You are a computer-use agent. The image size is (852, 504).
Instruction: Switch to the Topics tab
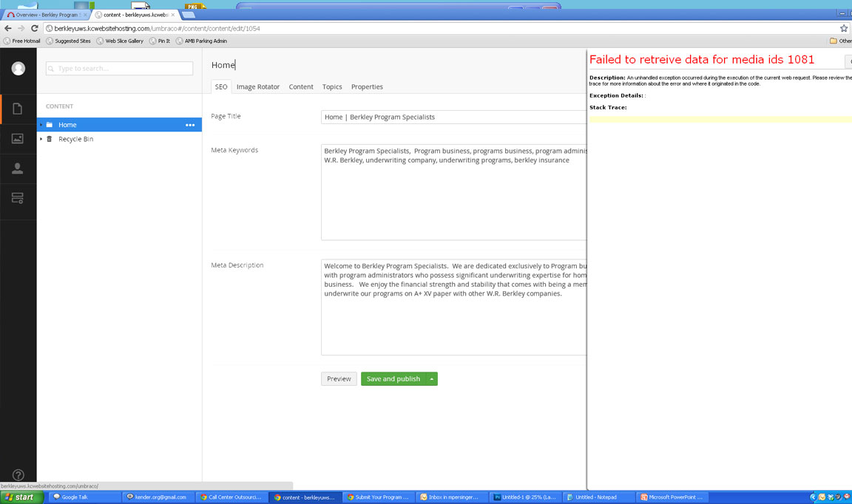click(332, 87)
